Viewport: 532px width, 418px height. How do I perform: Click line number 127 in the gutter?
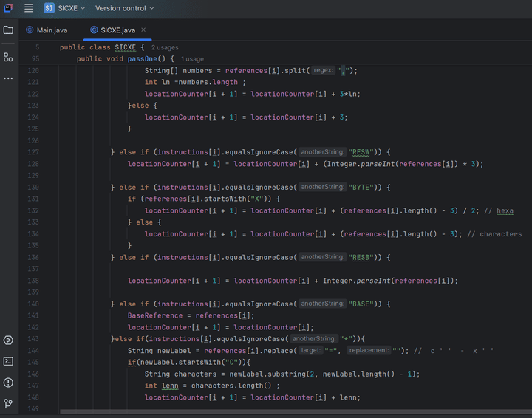[x=33, y=152]
